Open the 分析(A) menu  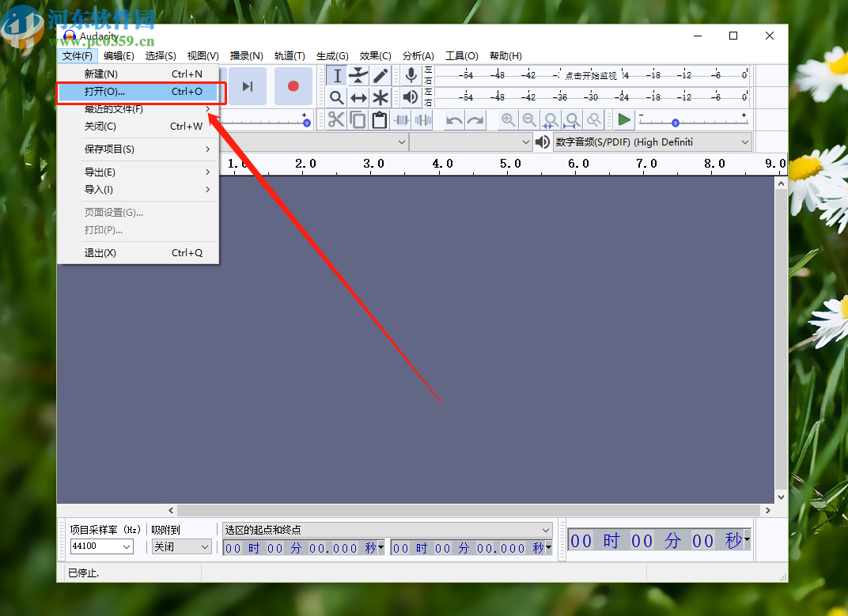[x=418, y=55]
